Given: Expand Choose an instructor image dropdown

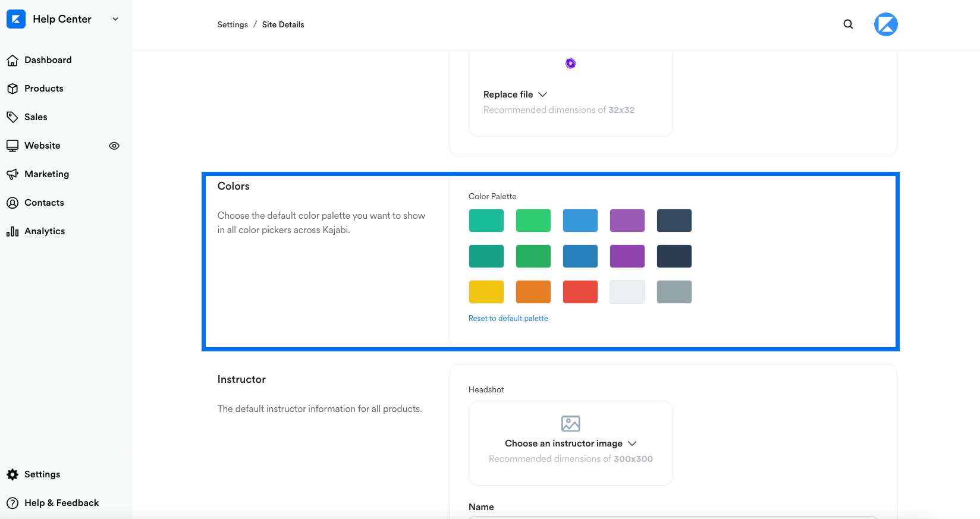Looking at the screenshot, I should point(571,443).
